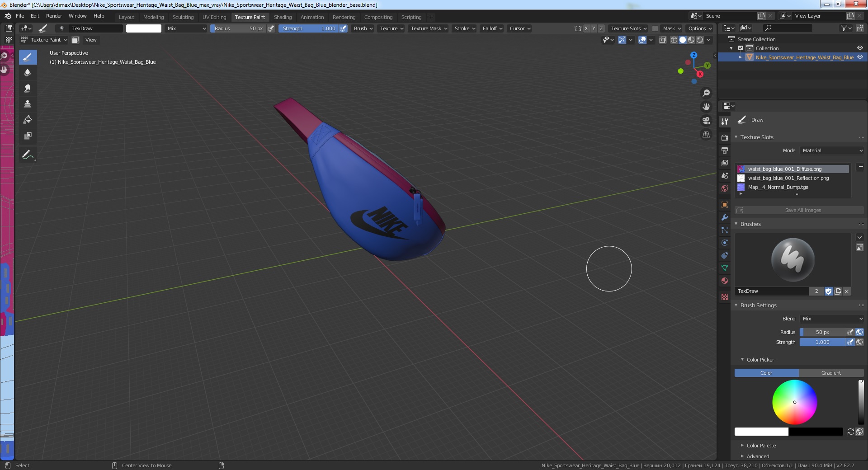Open the Modifiers wrench tab
Image resolution: width=868 pixels, height=470 pixels.
click(x=725, y=217)
